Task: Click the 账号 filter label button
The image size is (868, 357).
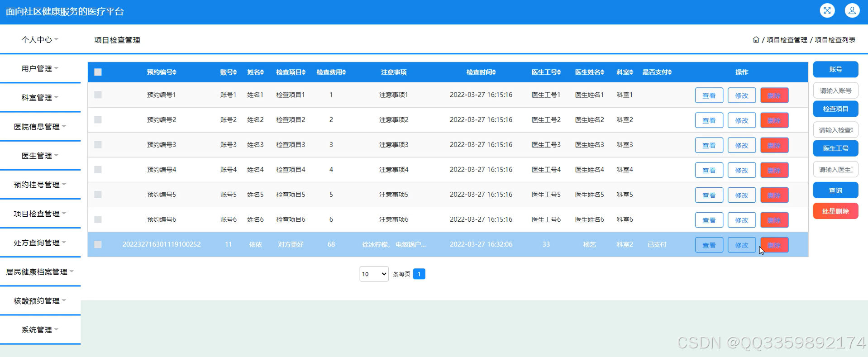Action: click(x=835, y=69)
